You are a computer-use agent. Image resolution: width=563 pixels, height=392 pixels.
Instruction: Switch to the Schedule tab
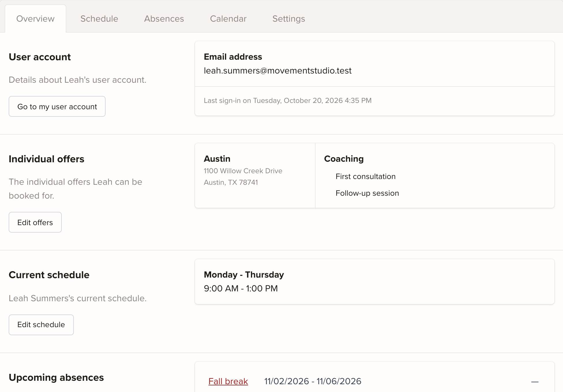pyautogui.click(x=99, y=19)
